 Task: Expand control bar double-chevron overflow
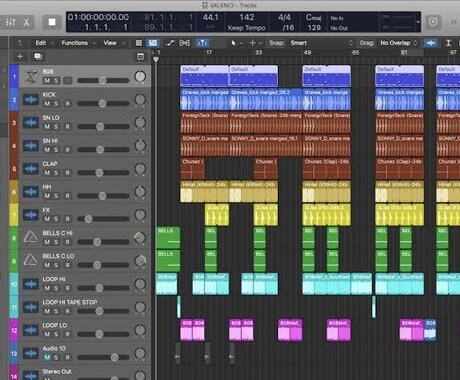454,22
